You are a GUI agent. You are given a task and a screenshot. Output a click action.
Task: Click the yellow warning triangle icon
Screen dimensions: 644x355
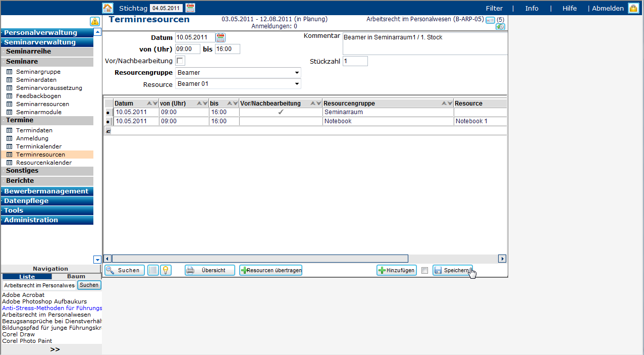tap(95, 21)
